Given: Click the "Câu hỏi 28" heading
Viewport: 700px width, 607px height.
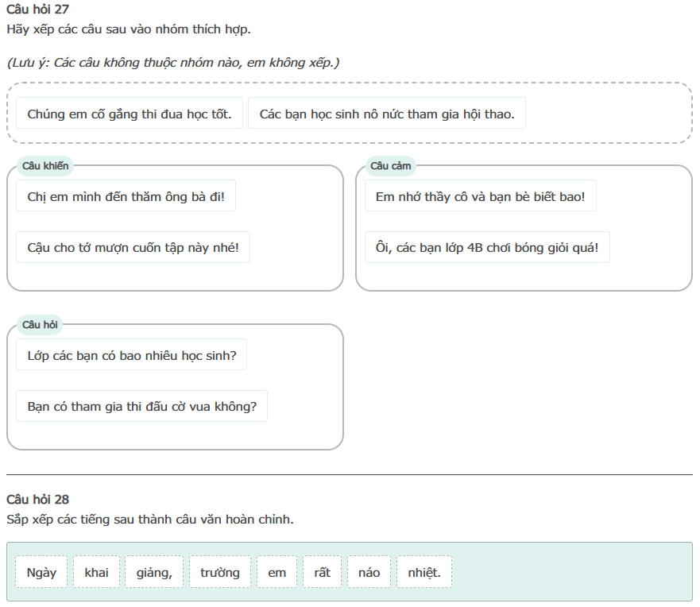Looking at the screenshot, I should pos(37,499).
